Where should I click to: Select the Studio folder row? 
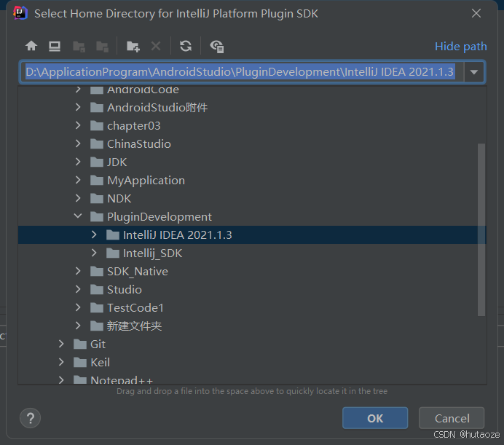[252, 289]
